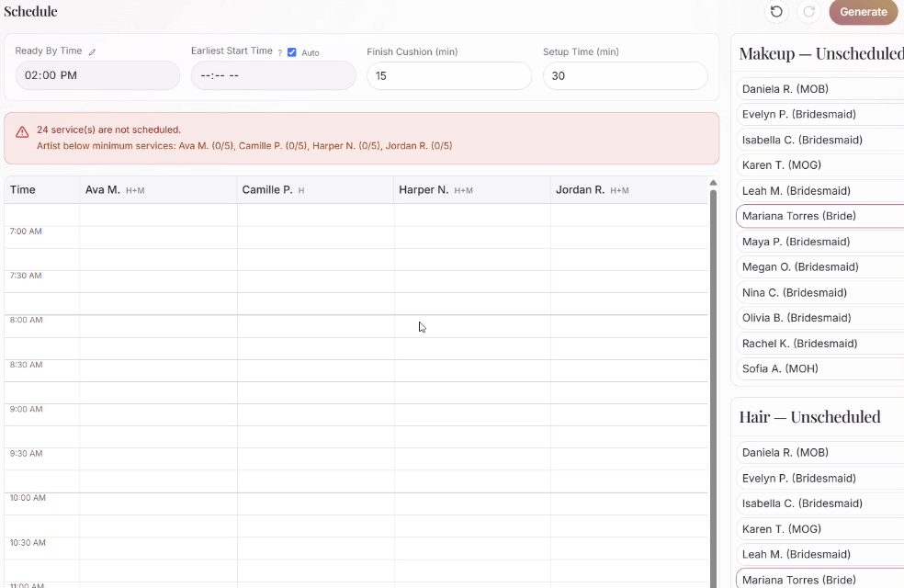Open the Earliest Start Time help question mark
The height and width of the screenshot is (588, 904).
[x=280, y=51]
